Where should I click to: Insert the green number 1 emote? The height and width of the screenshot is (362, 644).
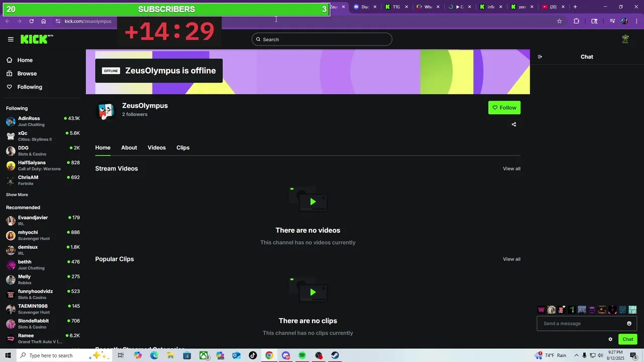click(572, 310)
